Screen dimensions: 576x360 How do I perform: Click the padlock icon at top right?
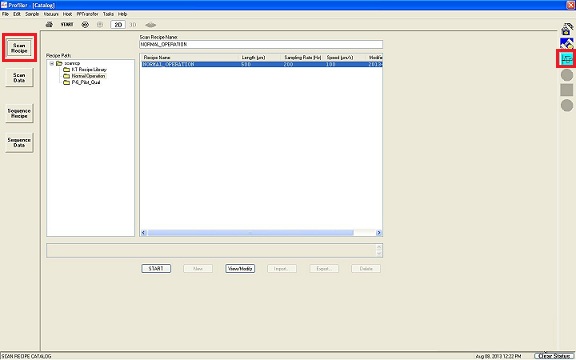567,29
